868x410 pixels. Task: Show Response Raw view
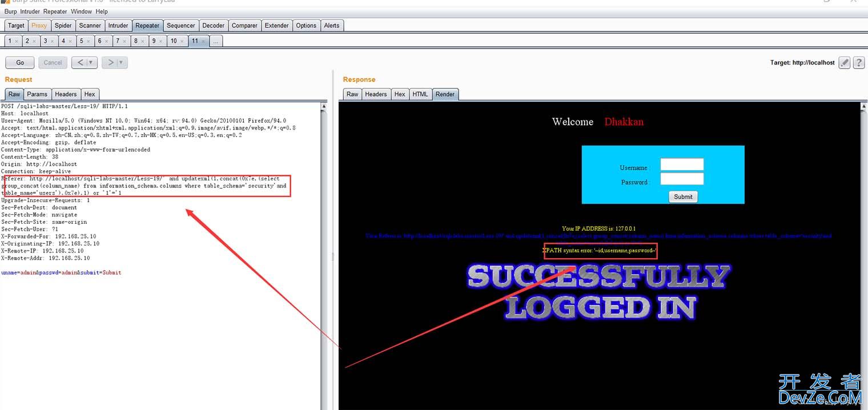point(352,94)
